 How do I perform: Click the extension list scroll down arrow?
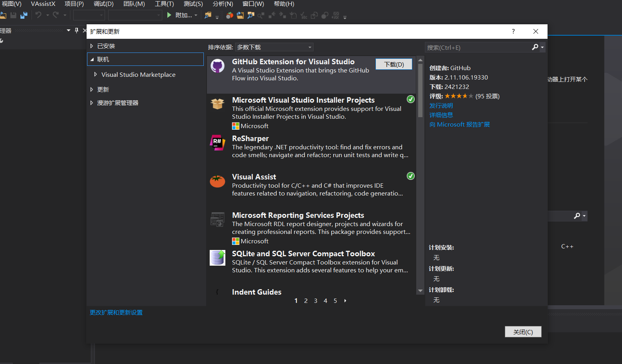click(420, 291)
